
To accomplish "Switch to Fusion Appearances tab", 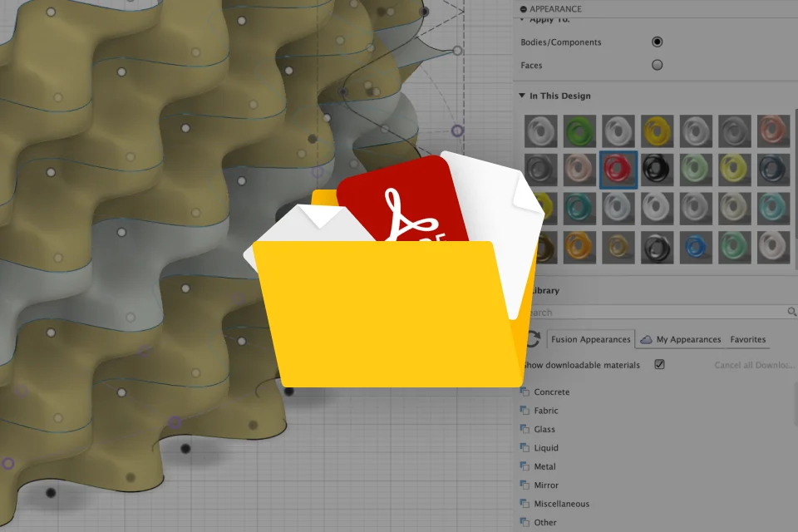I will click(x=590, y=339).
